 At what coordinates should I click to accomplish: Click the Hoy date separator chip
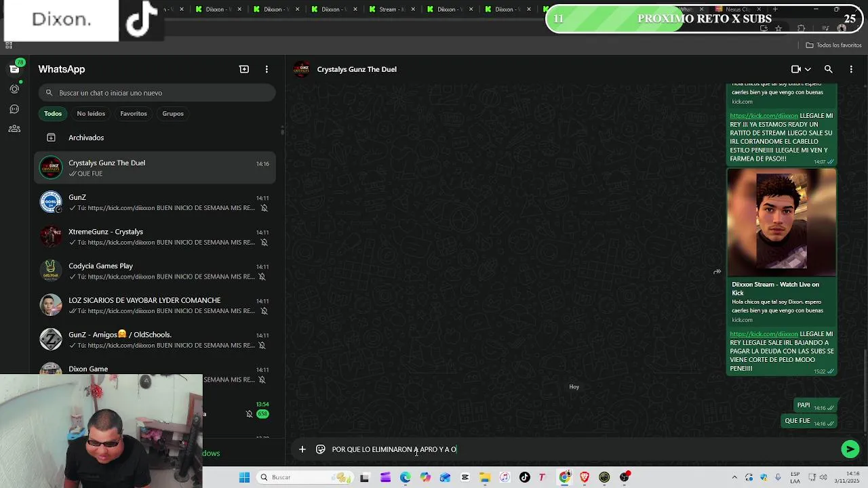click(x=574, y=387)
